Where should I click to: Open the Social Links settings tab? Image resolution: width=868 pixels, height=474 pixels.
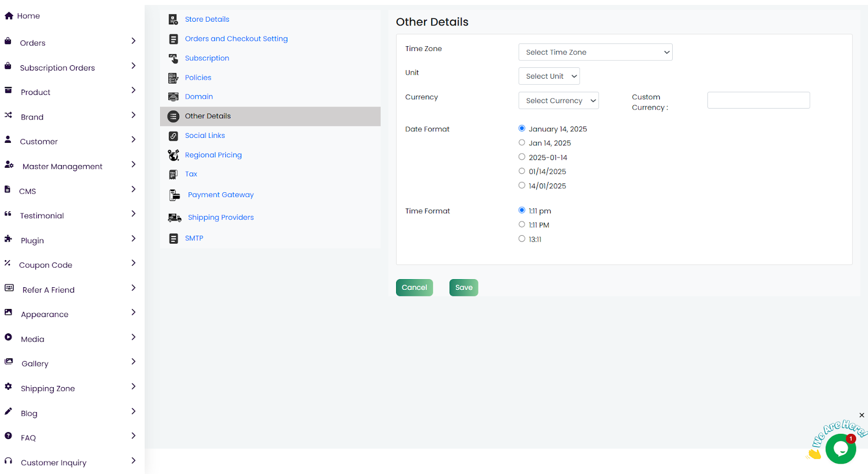point(205,136)
